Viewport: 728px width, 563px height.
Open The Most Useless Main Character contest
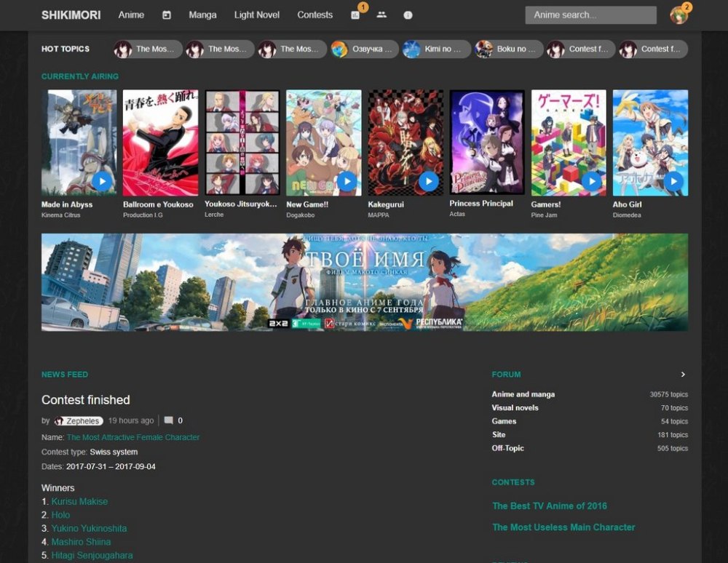(x=563, y=527)
